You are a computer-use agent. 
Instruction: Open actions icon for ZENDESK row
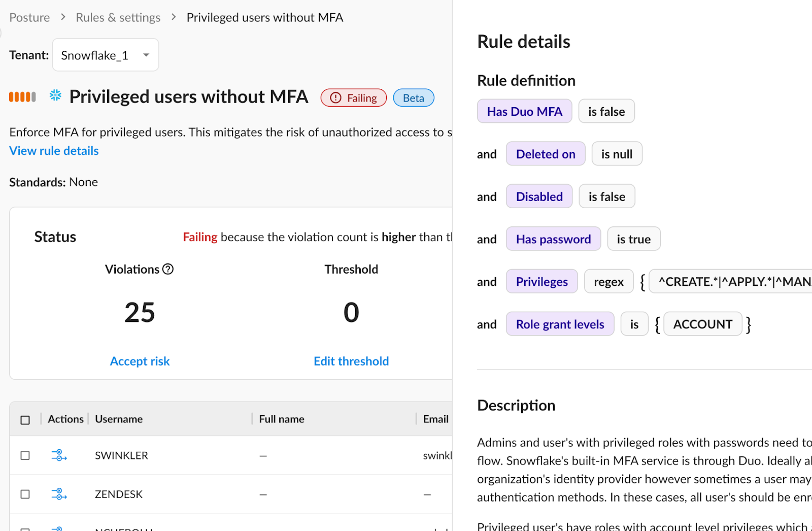coord(59,494)
